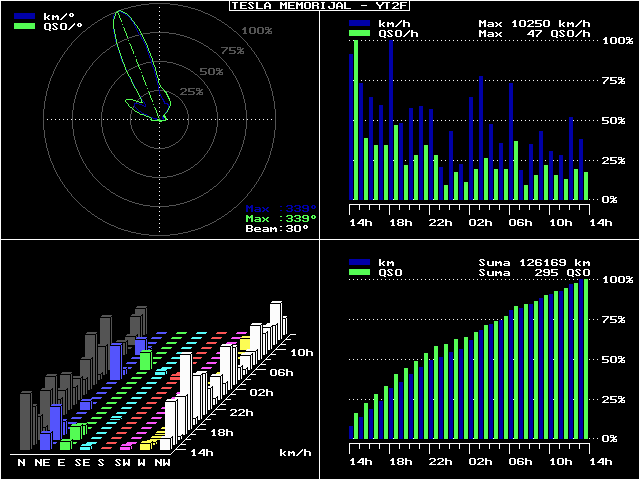Viewport: 640px width, 480px height.
Task: Click the S direction label in 3D chart
Action: (x=101, y=462)
